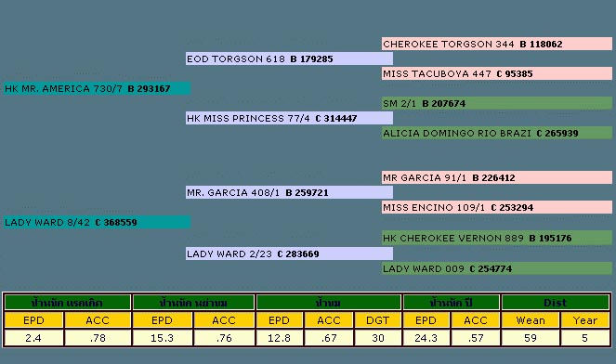
Task: Click the DGT header cell
Action: (377, 320)
